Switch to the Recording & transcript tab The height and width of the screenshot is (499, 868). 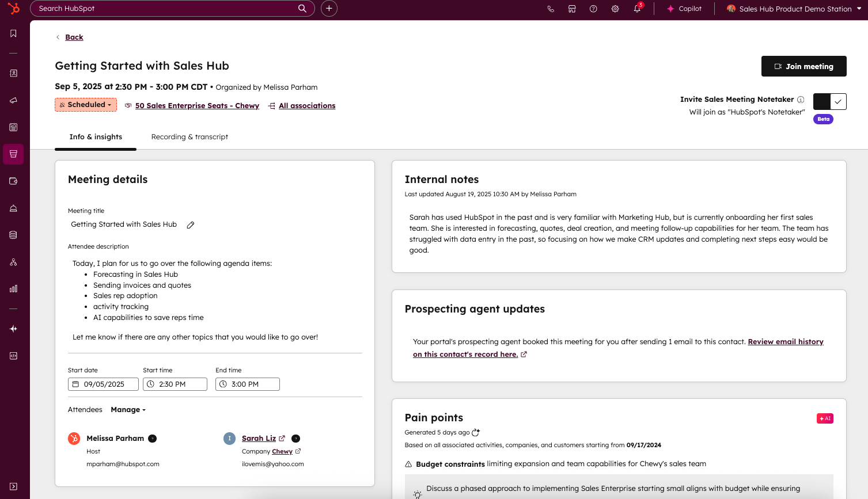click(189, 137)
